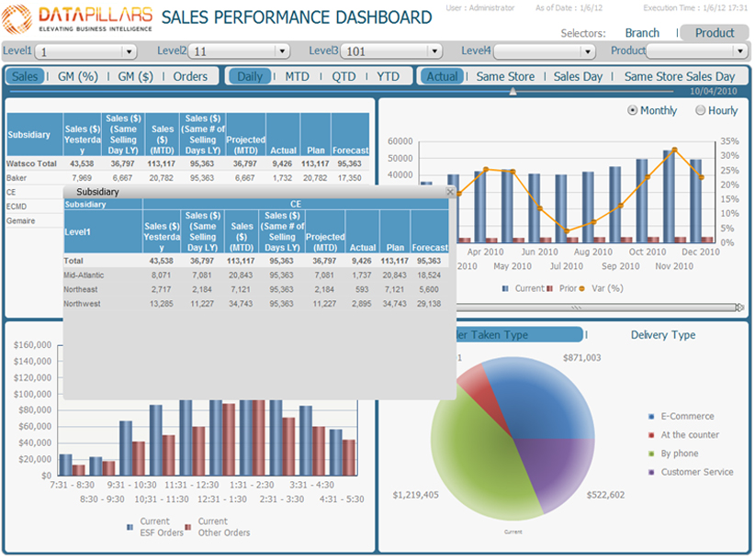Show GM (%) metric

pos(78,76)
